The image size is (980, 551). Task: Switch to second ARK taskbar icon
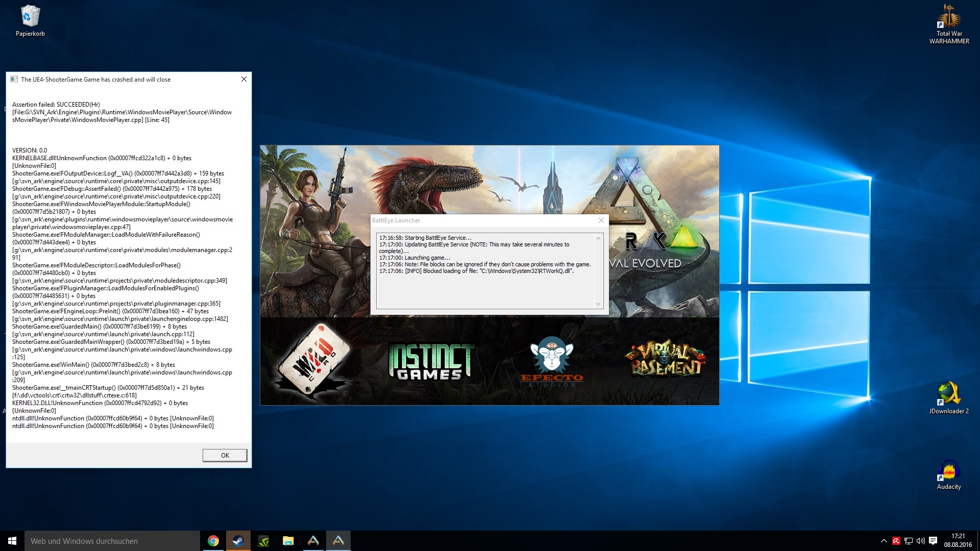[338, 541]
